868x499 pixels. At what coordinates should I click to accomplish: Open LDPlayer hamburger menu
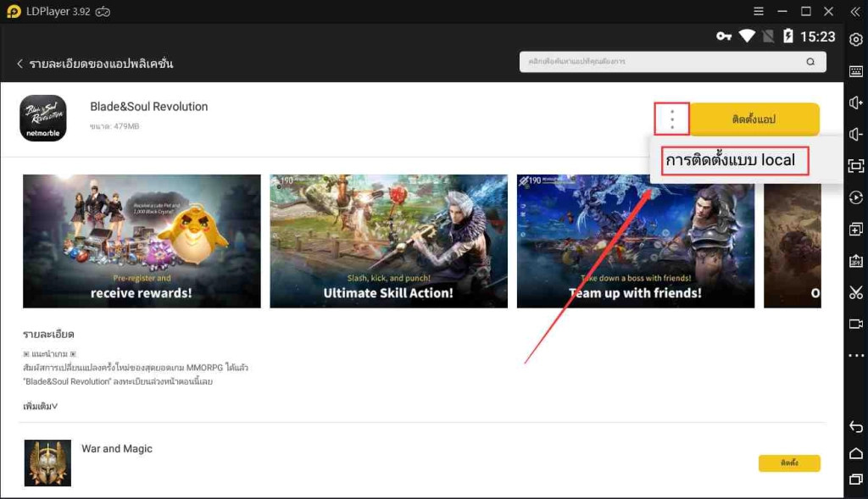[x=759, y=11]
